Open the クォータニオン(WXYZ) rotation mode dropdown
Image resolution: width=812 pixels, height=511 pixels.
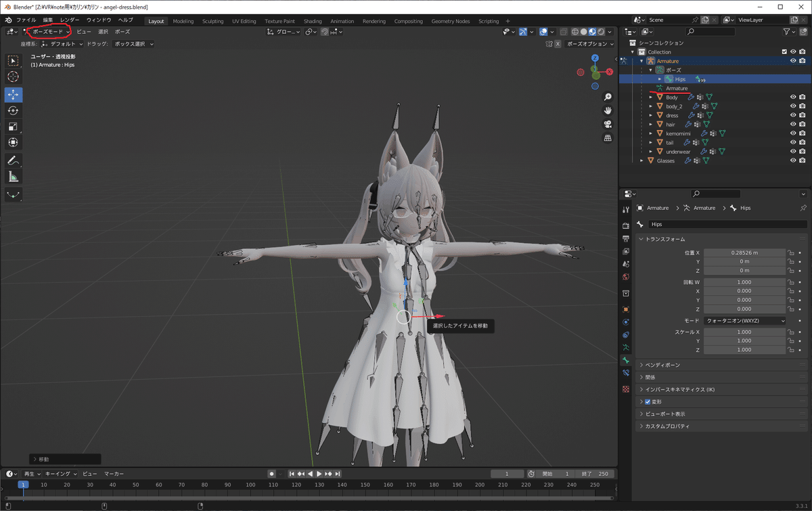click(745, 321)
